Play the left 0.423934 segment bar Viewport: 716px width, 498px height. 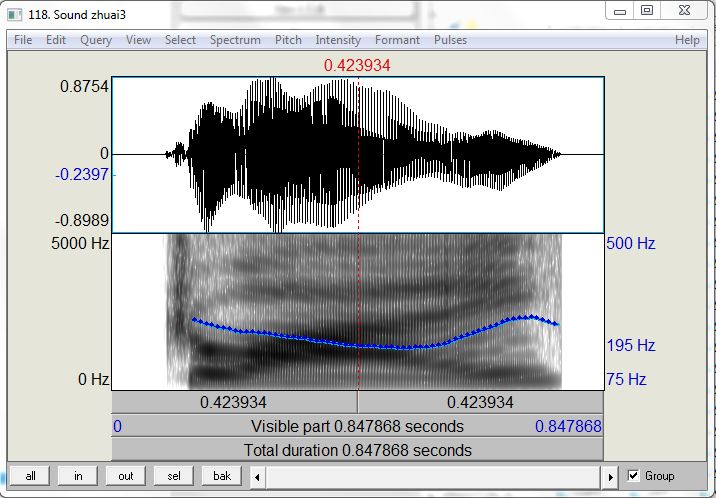234,402
